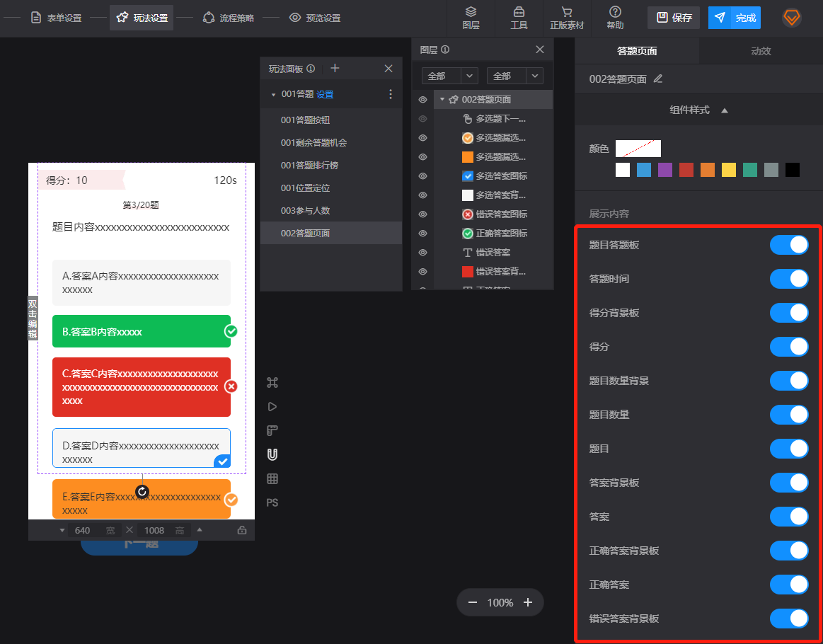The height and width of the screenshot is (644, 823).
Task: Pick the purple color swatch
Action: coord(665,170)
